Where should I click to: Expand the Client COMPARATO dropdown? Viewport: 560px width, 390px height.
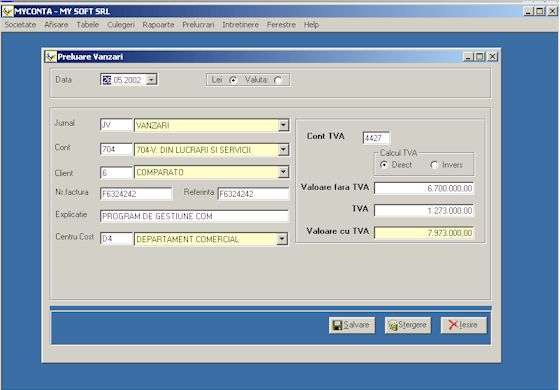[283, 172]
